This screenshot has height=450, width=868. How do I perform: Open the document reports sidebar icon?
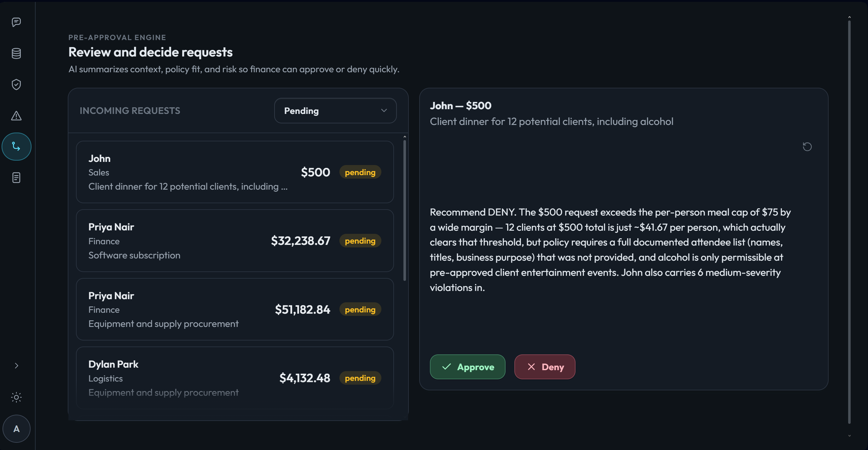tap(16, 177)
